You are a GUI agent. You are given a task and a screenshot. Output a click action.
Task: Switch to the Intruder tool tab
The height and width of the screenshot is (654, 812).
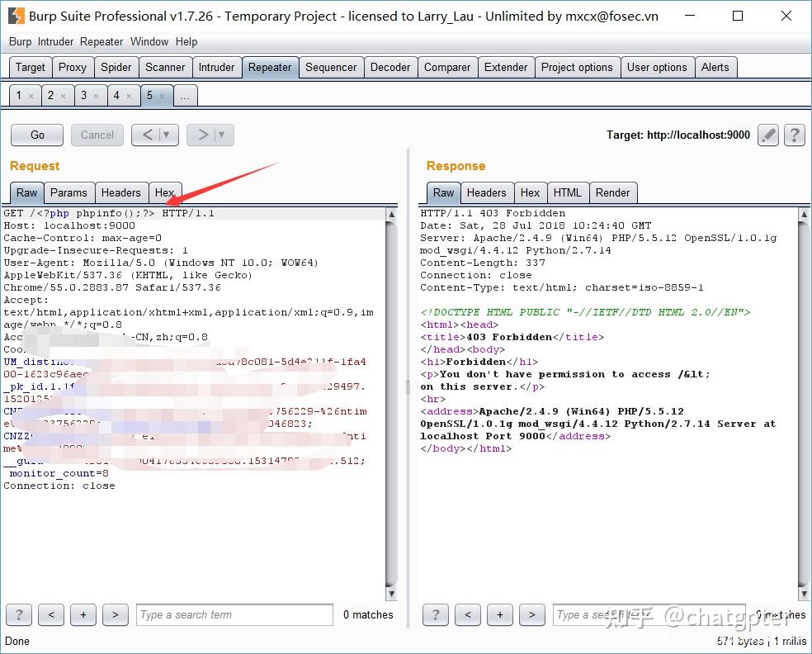point(216,68)
